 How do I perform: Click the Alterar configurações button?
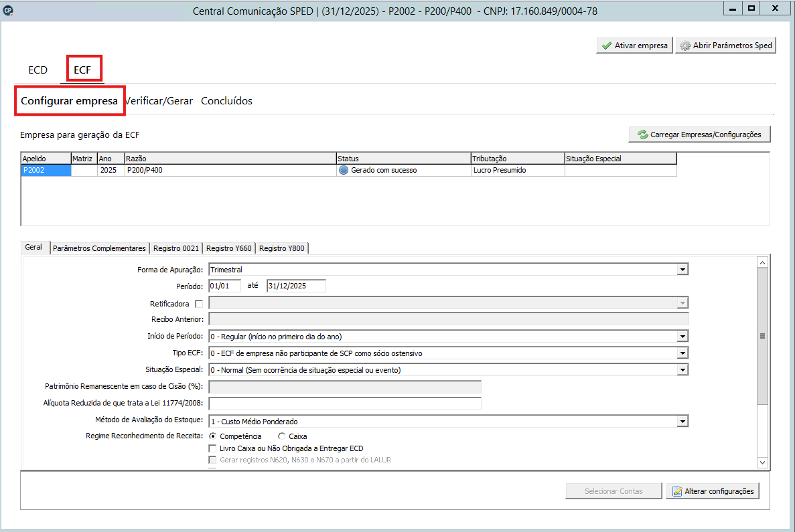click(713, 491)
